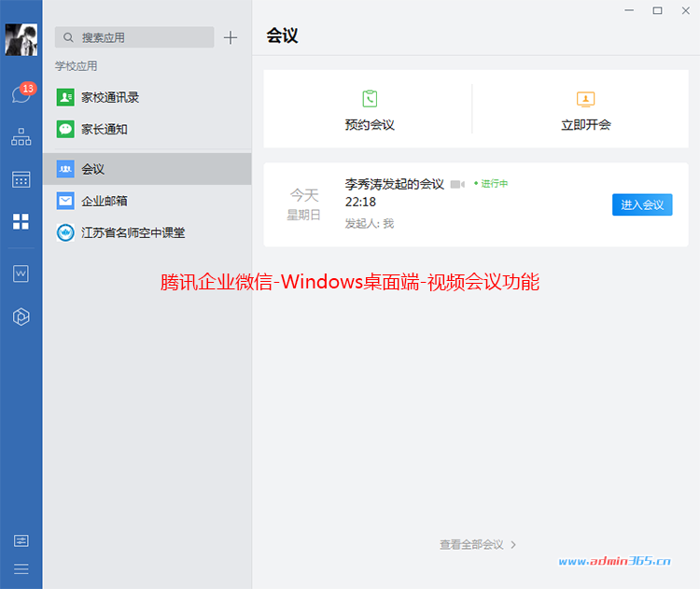
Task: Open 家长通知 app entry
Action: [147, 129]
